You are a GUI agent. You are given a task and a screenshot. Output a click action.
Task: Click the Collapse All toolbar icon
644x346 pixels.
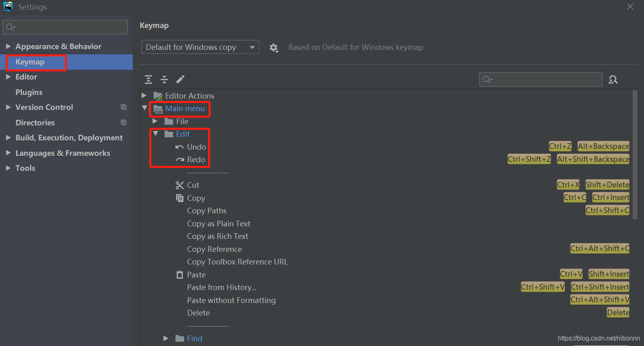[x=164, y=80]
